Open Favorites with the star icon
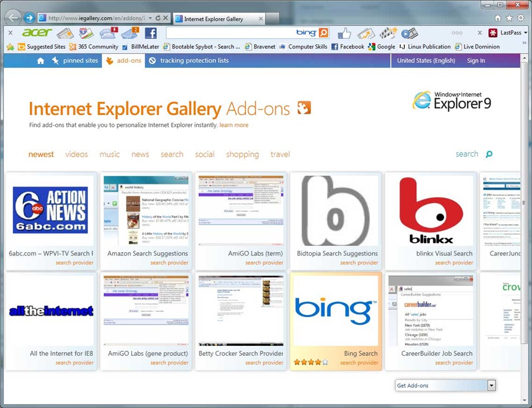Image resolution: width=532 pixels, height=408 pixels. tap(509, 18)
